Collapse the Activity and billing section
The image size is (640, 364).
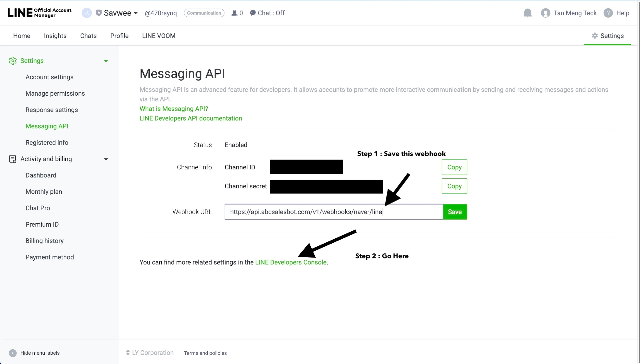click(x=106, y=159)
